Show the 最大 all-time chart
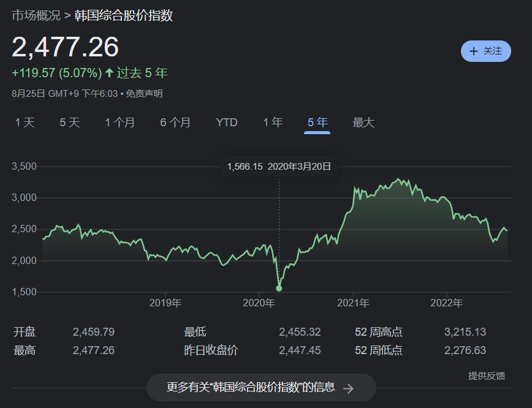This screenshot has height=408, width=532. [x=363, y=123]
